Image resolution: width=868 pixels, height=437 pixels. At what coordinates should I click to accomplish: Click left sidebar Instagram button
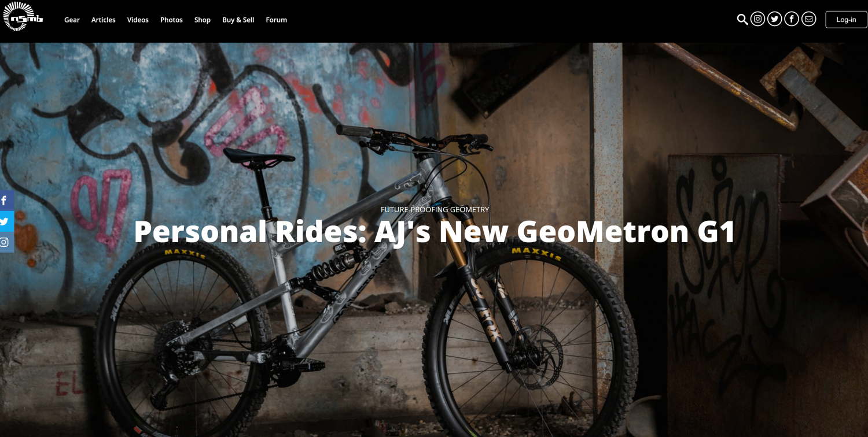(x=6, y=242)
